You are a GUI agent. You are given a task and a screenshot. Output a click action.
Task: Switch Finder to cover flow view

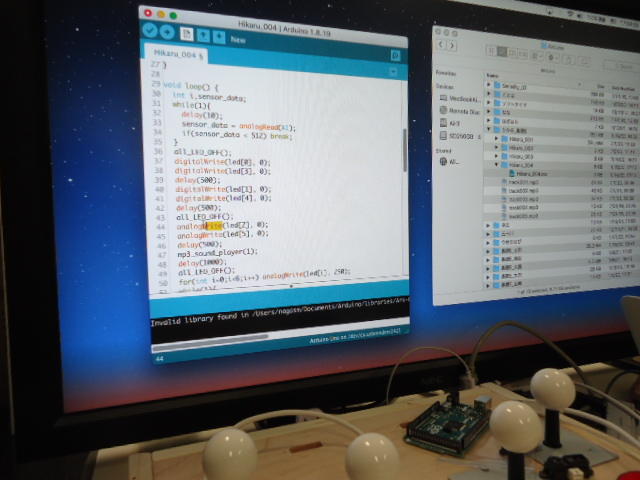pos(522,53)
